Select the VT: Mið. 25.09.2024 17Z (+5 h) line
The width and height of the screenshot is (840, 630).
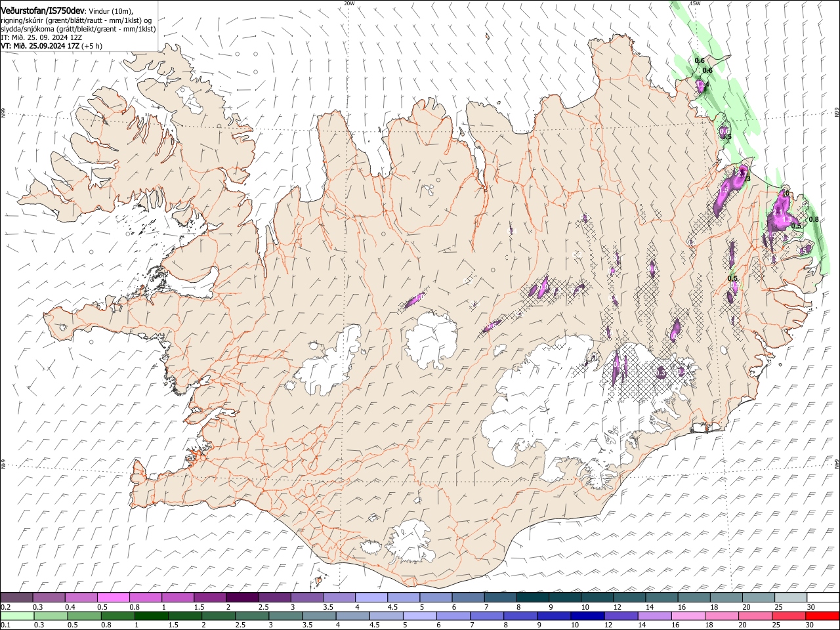[51, 46]
